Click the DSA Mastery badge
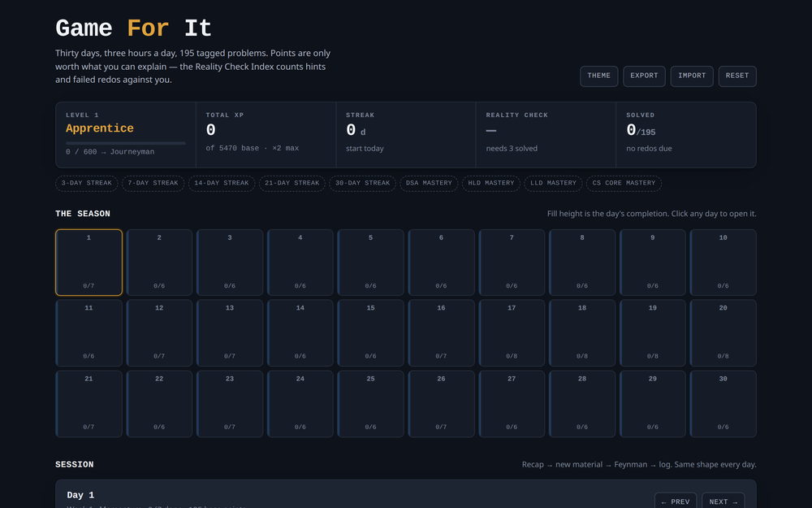The height and width of the screenshot is (508, 812). (x=429, y=183)
